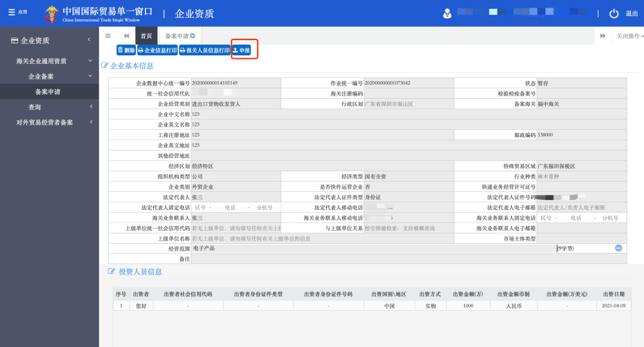Click the 实物 investment method cell
644x347 pixels.
431,306
